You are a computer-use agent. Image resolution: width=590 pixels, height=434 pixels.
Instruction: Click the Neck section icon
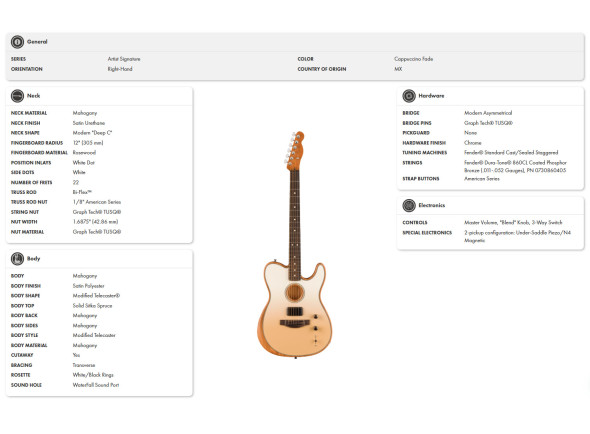pyautogui.click(x=17, y=96)
